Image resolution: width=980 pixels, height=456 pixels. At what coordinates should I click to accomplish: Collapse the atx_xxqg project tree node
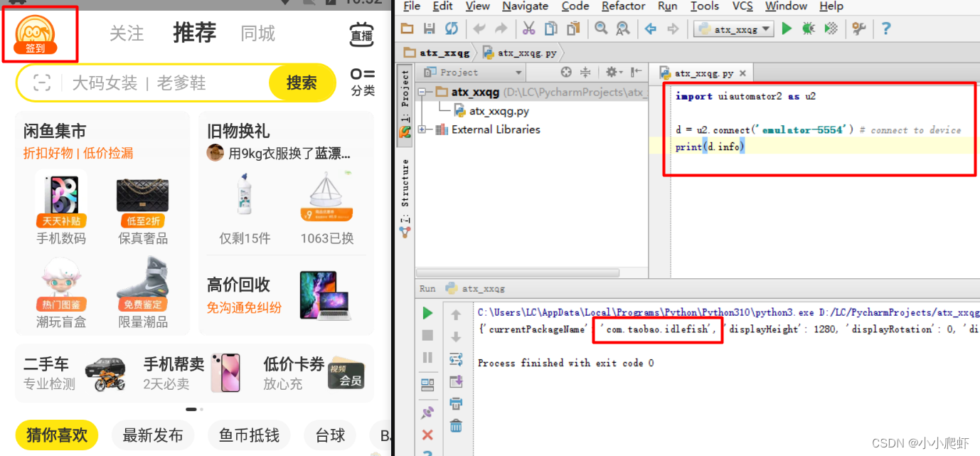point(422,92)
